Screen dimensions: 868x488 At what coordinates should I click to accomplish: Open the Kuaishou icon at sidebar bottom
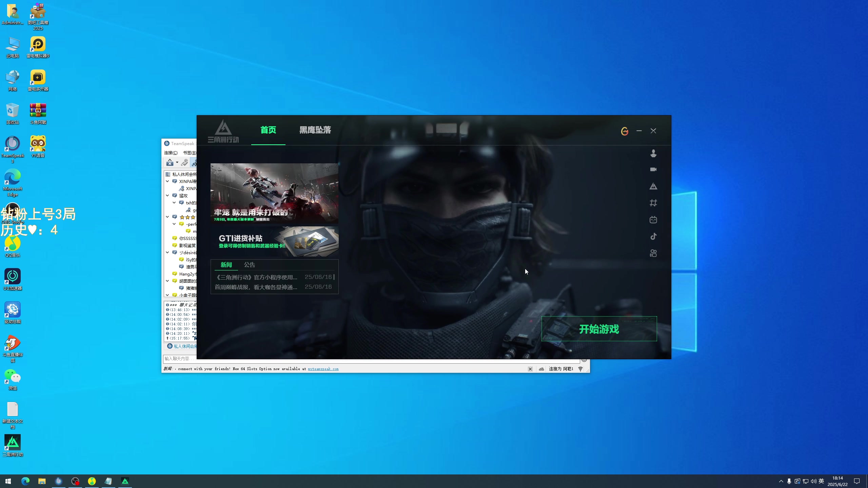[x=653, y=253]
